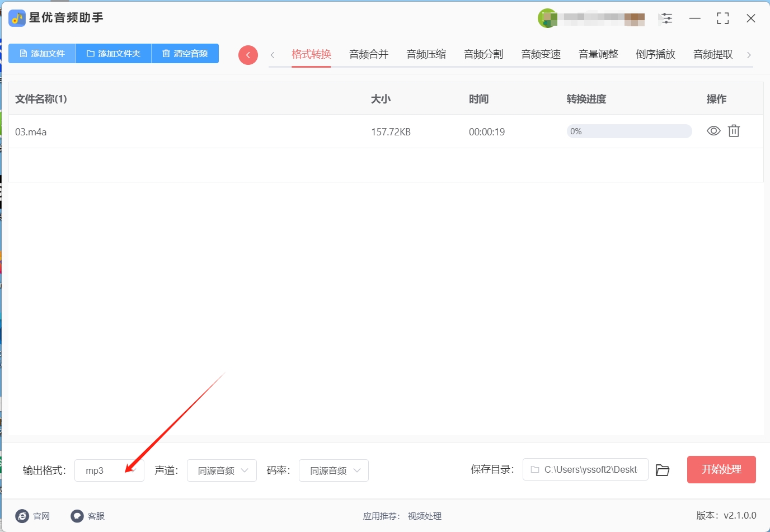Click the 添加文件 button

point(42,54)
